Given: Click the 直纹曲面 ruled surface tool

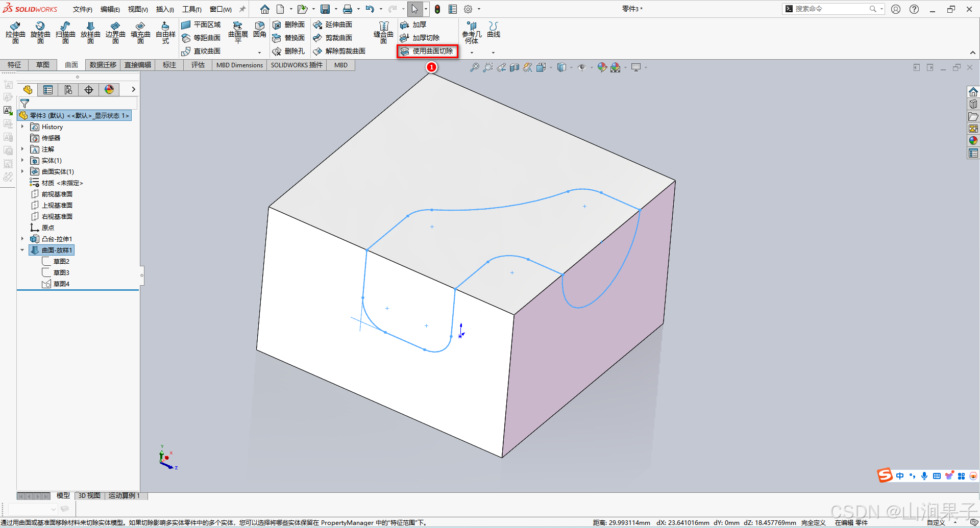Looking at the screenshot, I should point(201,51).
